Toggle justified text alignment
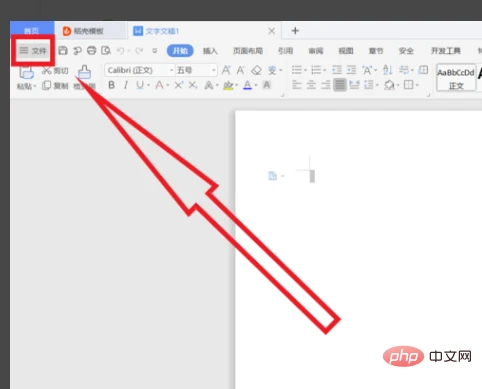The height and width of the screenshot is (389, 482). [x=340, y=85]
